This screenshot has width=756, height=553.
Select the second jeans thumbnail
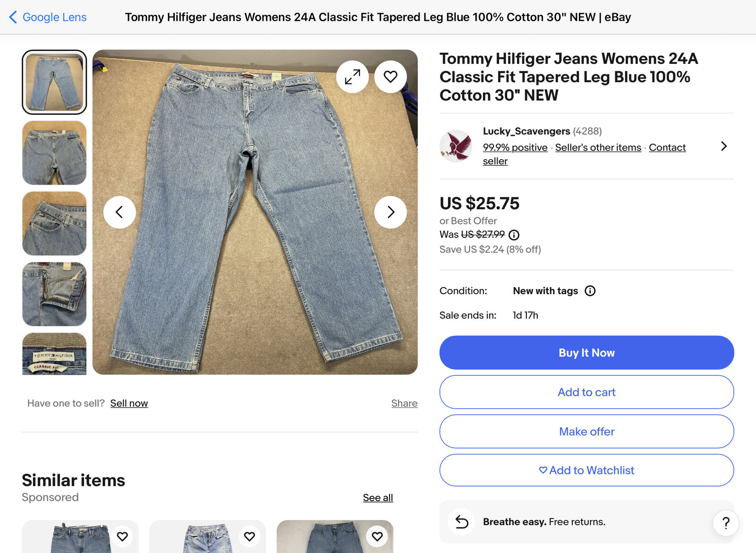[x=54, y=153]
